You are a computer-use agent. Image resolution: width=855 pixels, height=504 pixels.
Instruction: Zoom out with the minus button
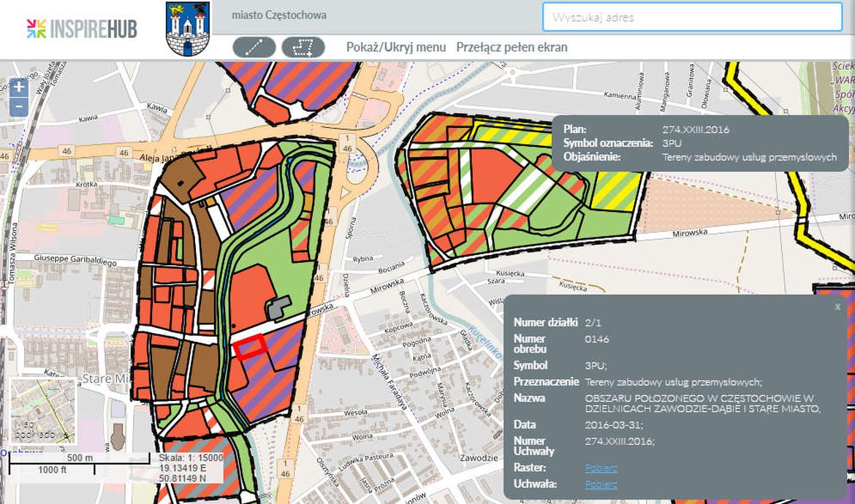click(x=19, y=107)
